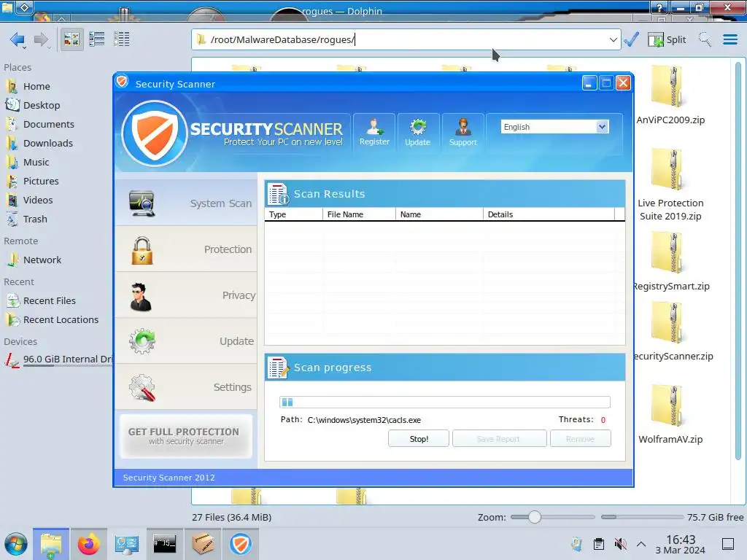The image size is (747, 560).
Task: Open Dolphin hamburger menu
Action: click(x=730, y=39)
